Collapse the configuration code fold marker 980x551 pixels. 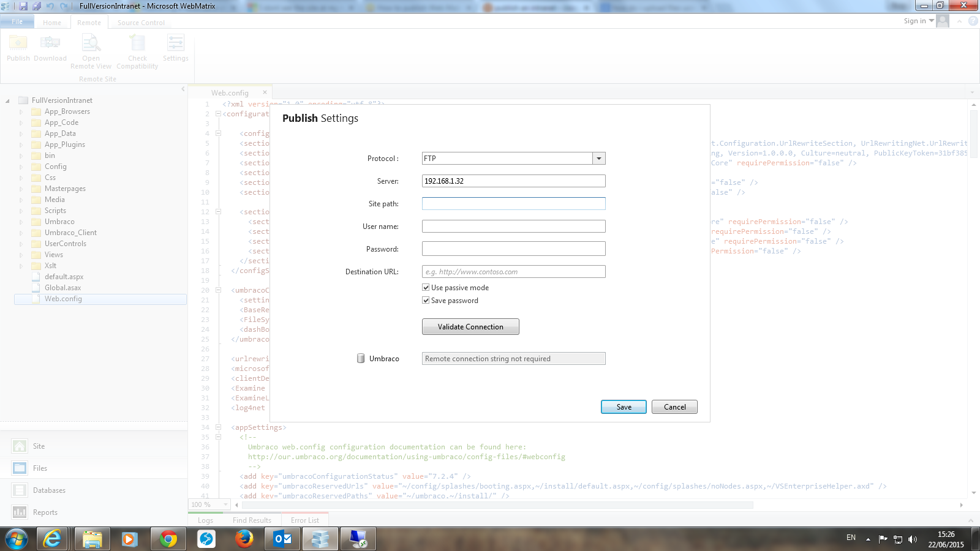[218, 114]
